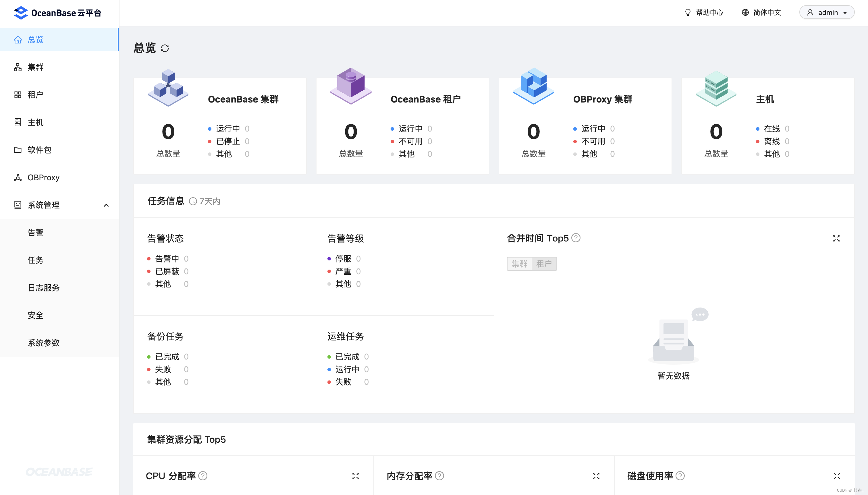Image resolution: width=868 pixels, height=495 pixels.
Task: Expand the 磁盘使用率 chart fullscreen
Action: [837, 476]
